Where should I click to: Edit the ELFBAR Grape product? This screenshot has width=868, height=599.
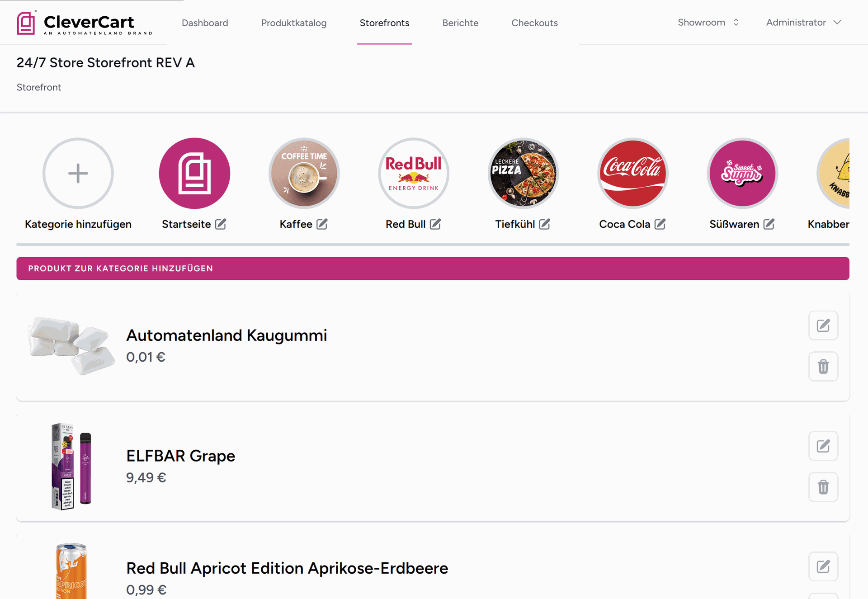823,446
